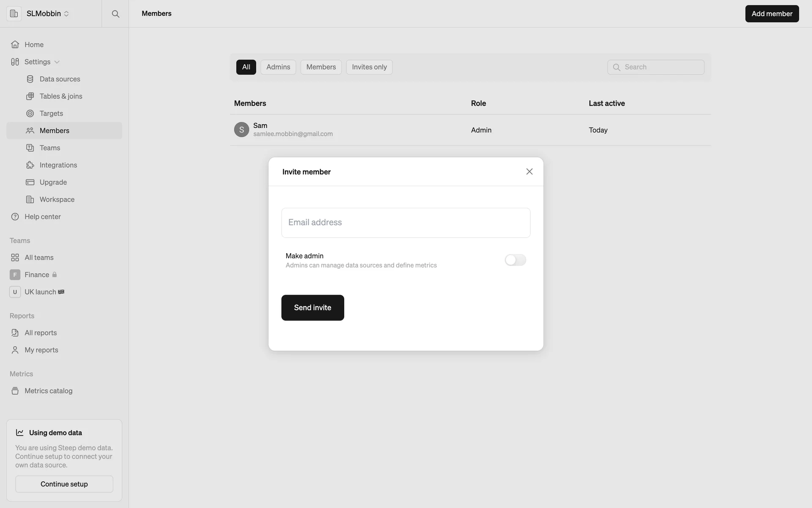The width and height of the screenshot is (812, 508).
Task: Click the search magnifier icon in top bar
Action: (115, 14)
